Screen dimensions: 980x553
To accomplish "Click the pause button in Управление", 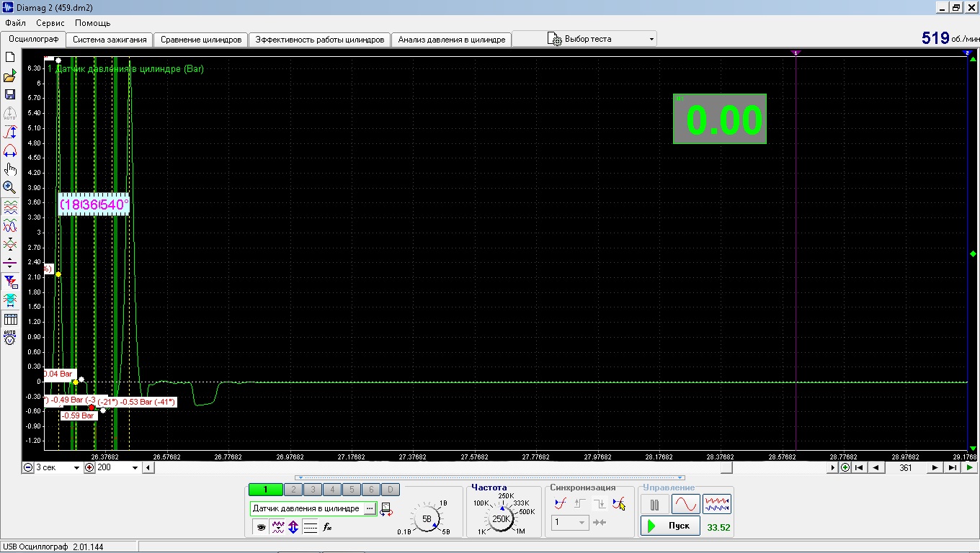I will (655, 505).
